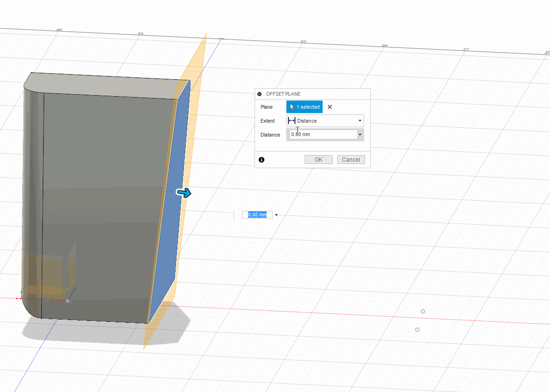Click the inline 0.00 mm value box on canvas

[x=256, y=215]
